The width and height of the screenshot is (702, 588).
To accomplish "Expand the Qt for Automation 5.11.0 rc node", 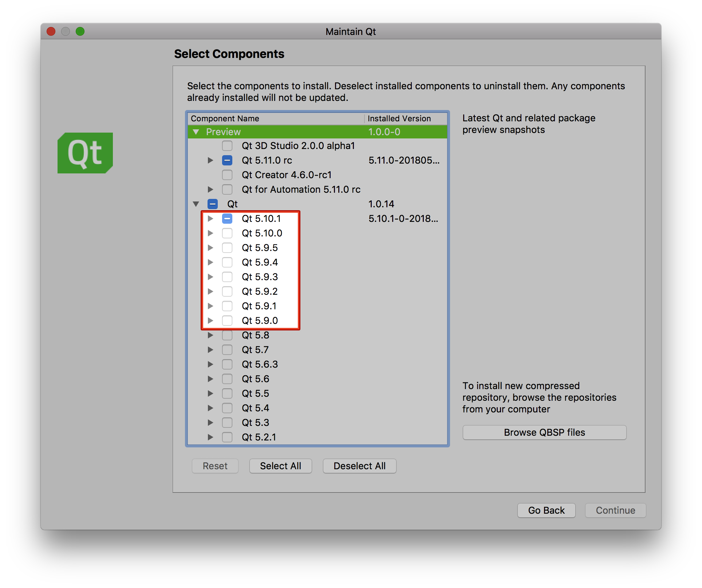I will tap(210, 189).
